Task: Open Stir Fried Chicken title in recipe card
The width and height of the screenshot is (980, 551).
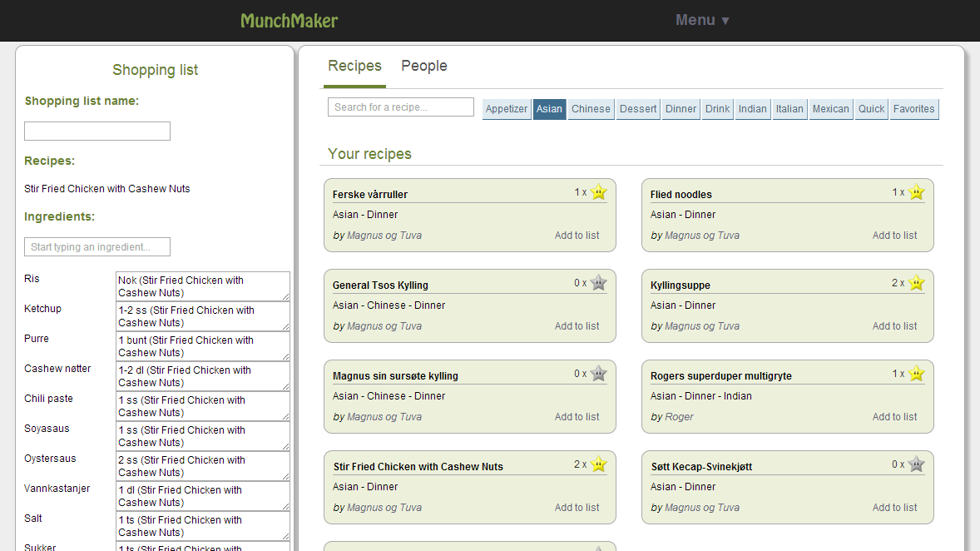Action: coord(418,467)
